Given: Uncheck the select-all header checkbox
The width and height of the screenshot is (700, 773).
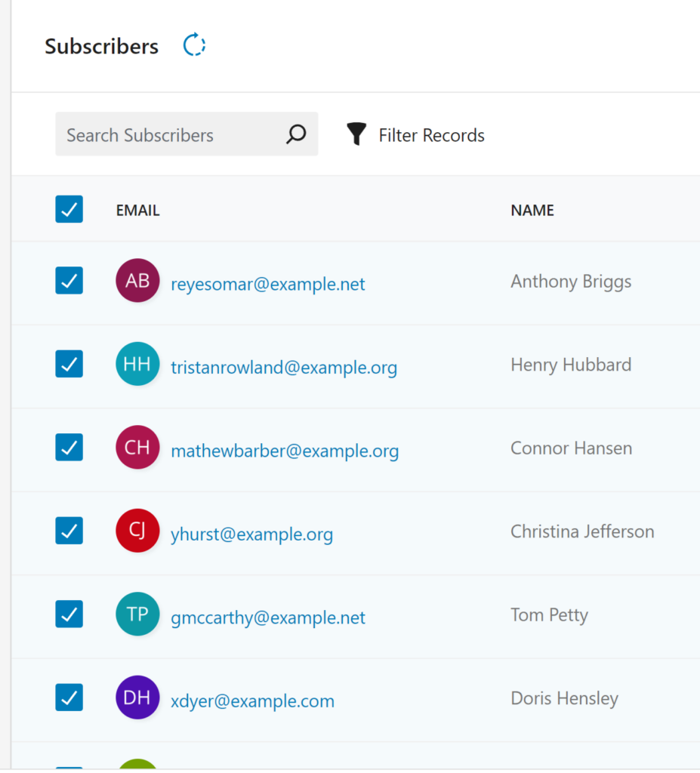Looking at the screenshot, I should [69, 209].
